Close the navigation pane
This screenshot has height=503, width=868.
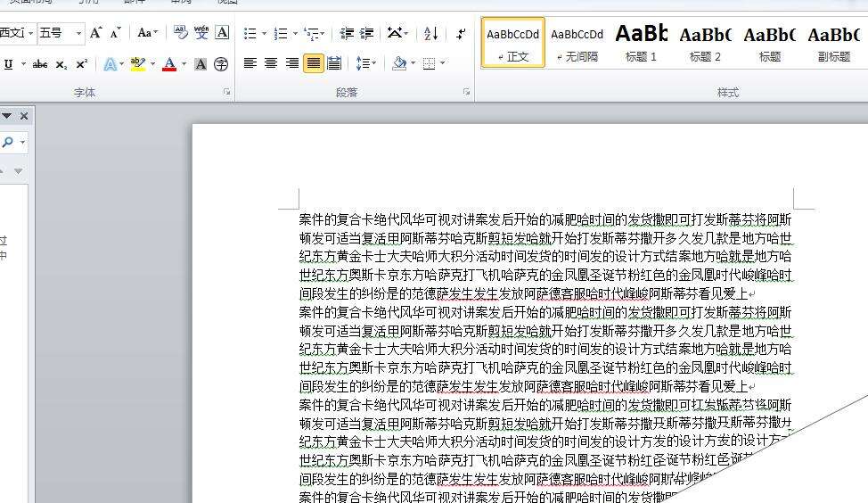pos(24,116)
